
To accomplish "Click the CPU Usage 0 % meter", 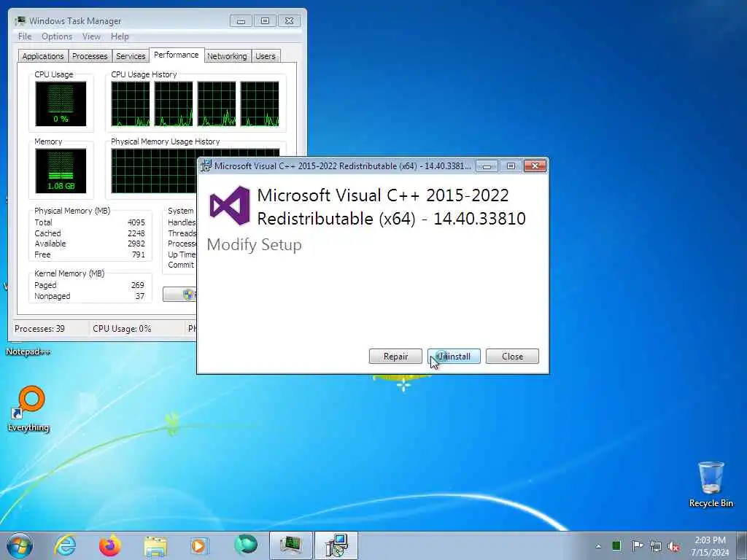I will [x=61, y=104].
